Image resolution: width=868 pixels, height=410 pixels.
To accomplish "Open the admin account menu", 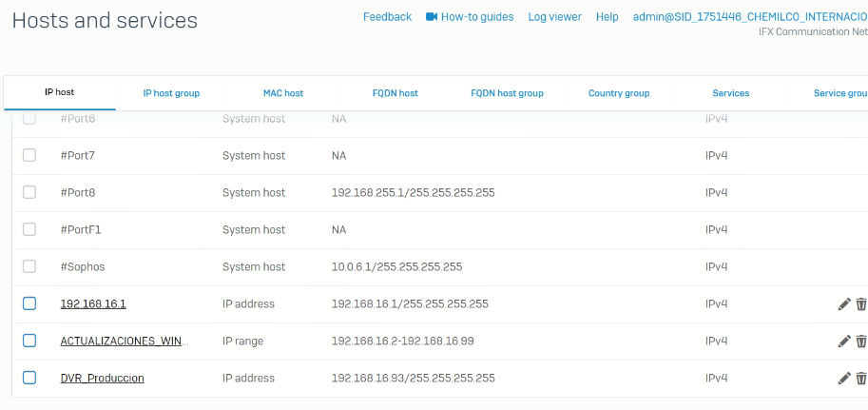I will (749, 16).
